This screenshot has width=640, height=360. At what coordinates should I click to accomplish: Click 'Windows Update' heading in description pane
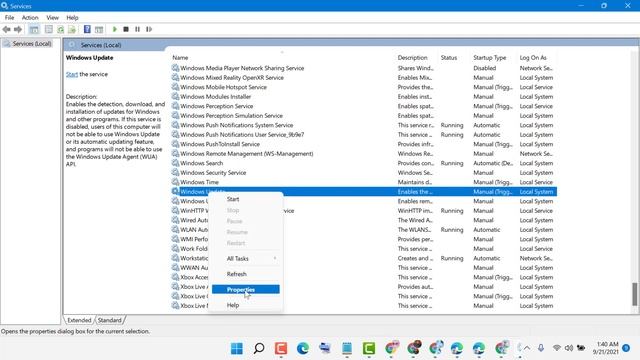click(89, 58)
